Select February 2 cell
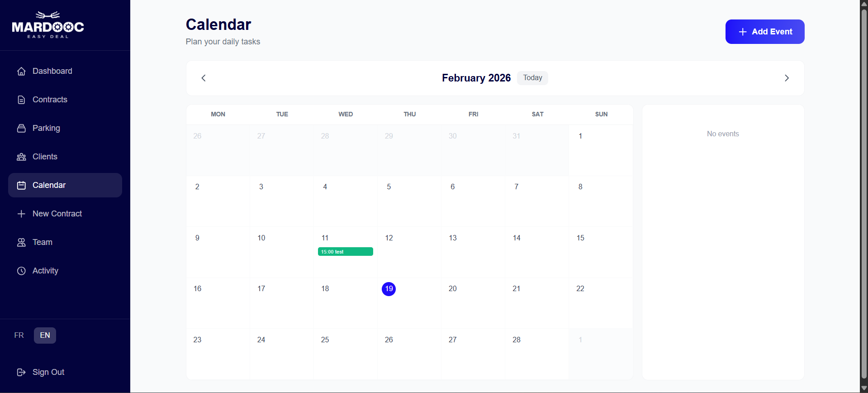This screenshot has width=868, height=393. [x=218, y=201]
